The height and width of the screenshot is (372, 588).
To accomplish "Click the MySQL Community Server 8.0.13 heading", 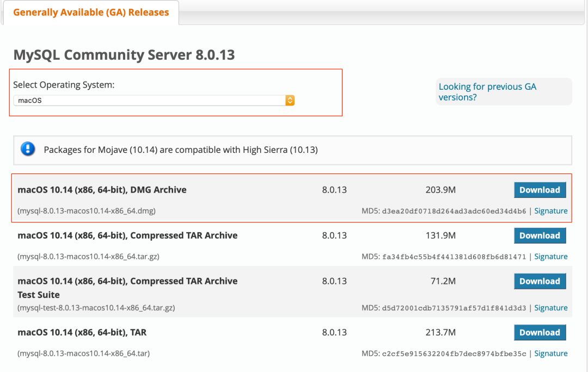I will 124,55.
